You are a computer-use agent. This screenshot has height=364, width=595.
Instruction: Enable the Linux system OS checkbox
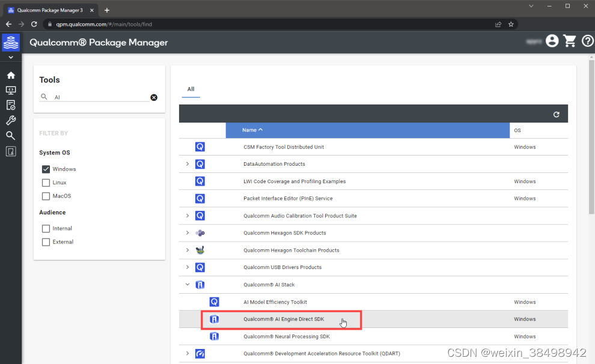point(46,182)
